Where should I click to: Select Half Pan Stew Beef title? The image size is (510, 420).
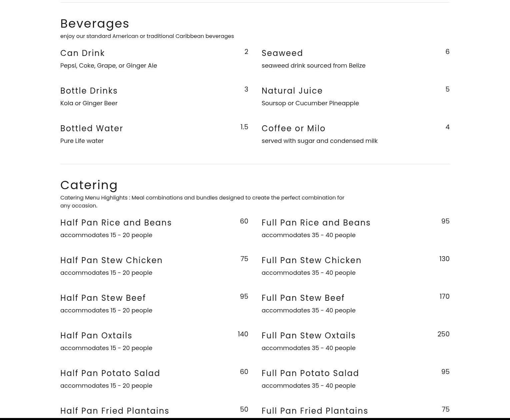(x=103, y=298)
